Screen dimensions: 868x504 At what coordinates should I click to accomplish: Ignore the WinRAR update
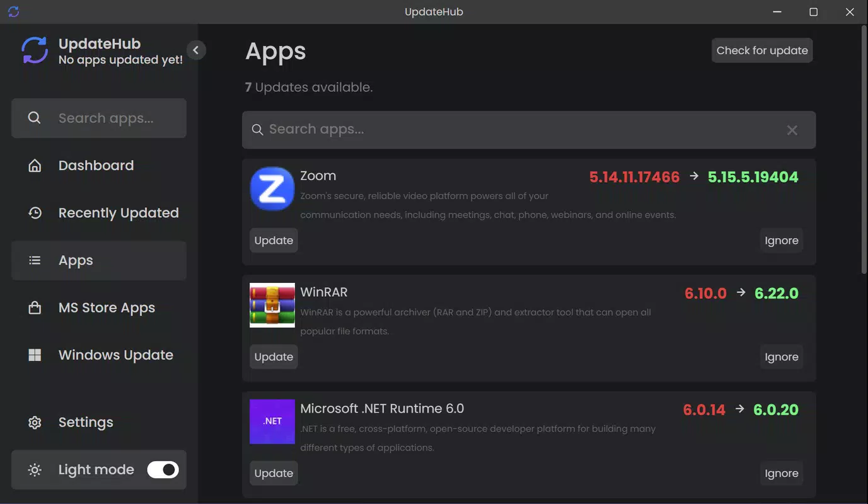point(782,357)
